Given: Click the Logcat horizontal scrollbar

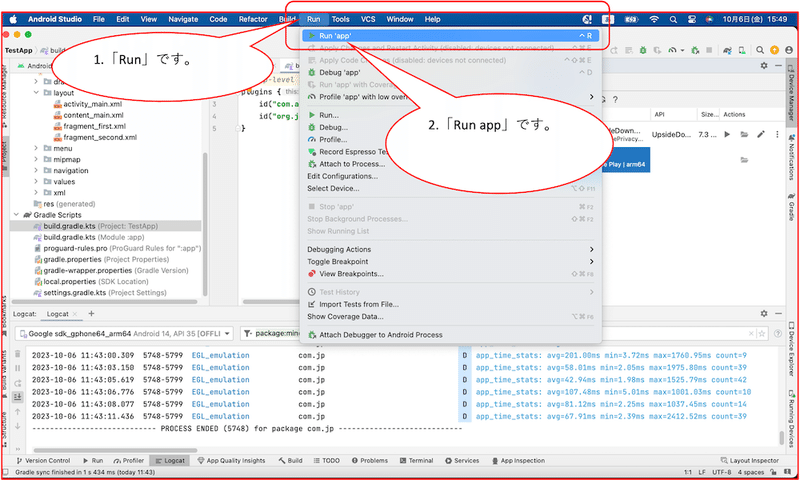Looking at the screenshot, I should tap(115, 450).
